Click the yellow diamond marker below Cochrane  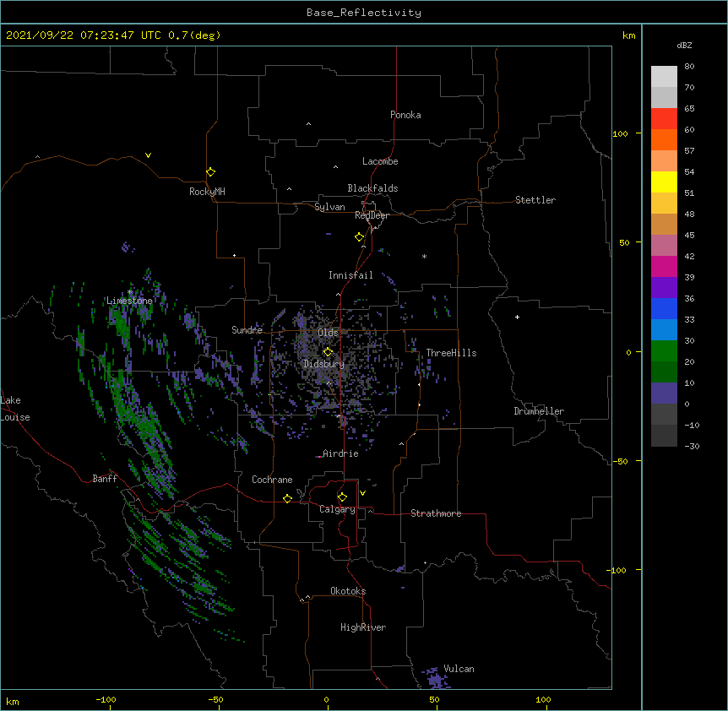(x=287, y=498)
